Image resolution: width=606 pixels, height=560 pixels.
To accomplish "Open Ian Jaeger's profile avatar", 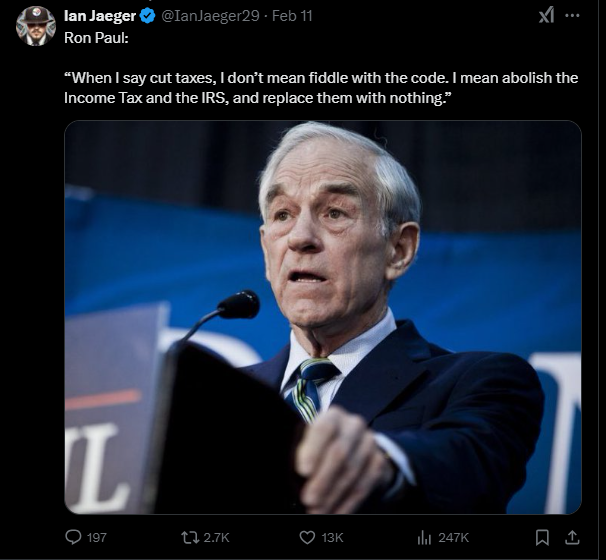I will 35,26.
